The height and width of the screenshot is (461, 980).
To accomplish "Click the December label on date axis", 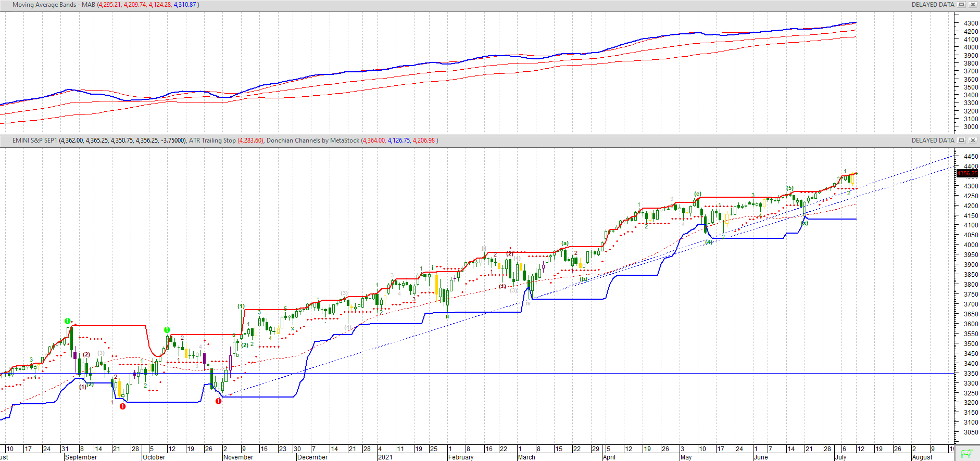I will click(x=312, y=457).
